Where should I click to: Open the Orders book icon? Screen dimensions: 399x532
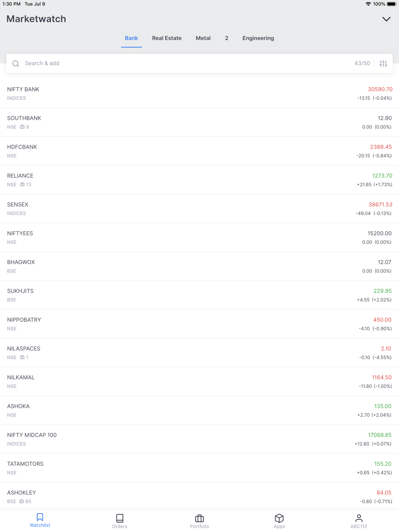pos(120,518)
